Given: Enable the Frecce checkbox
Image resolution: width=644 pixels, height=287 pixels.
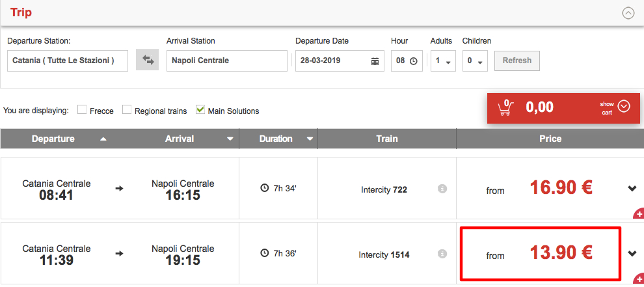Looking at the screenshot, I should pyautogui.click(x=82, y=110).
